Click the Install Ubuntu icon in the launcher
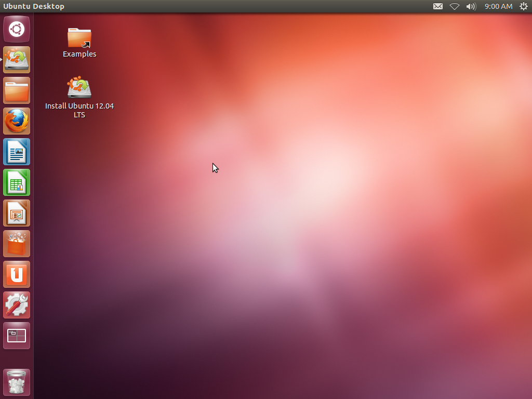 pos(17,60)
